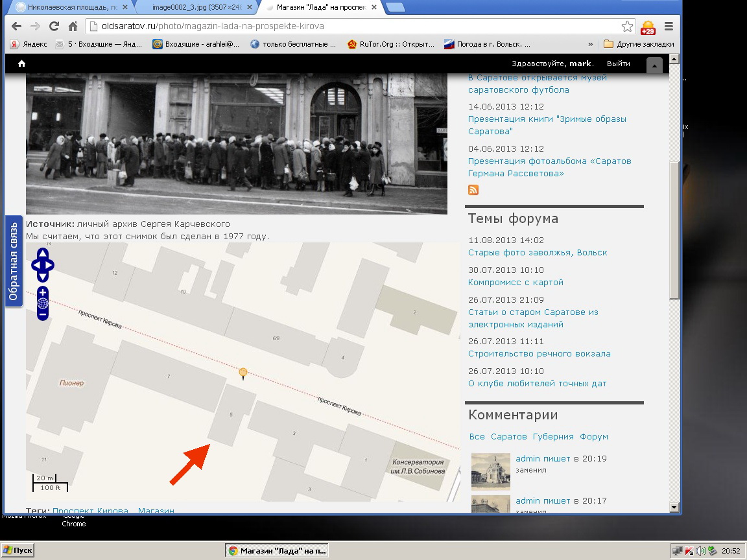Show hidden bookmarks with chevron

pos(590,44)
